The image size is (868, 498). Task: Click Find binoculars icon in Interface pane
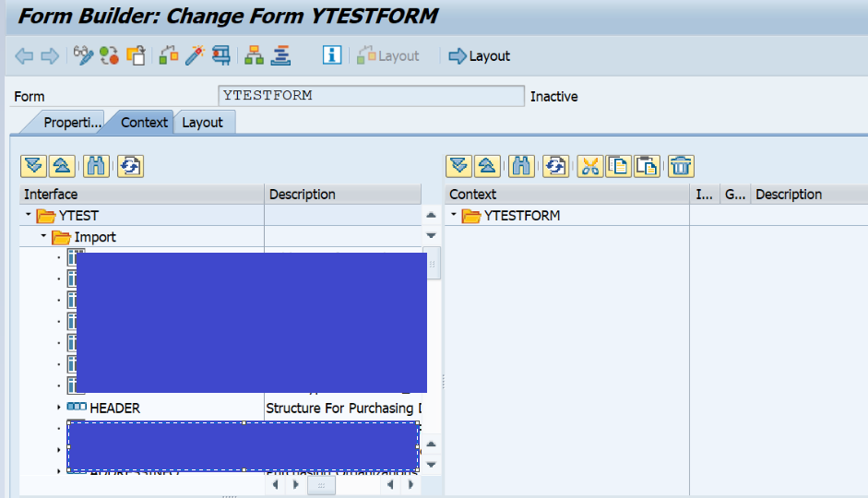pyautogui.click(x=96, y=166)
